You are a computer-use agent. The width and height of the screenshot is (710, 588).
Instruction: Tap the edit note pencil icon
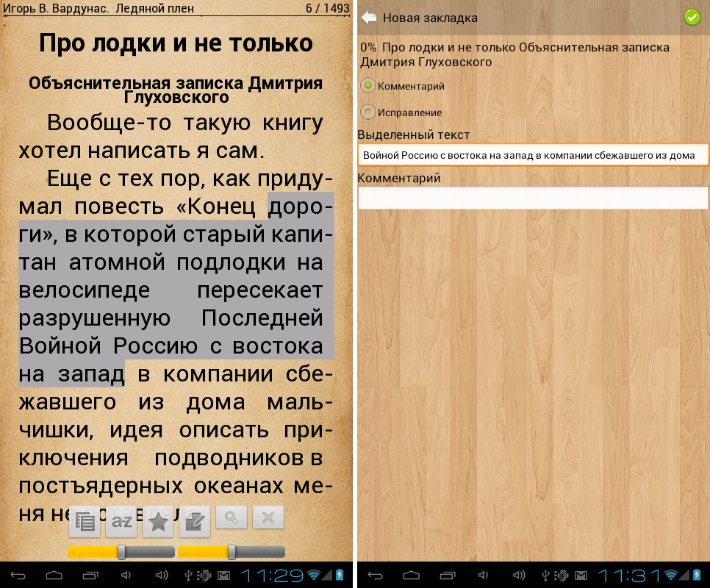tap(195, 521)
